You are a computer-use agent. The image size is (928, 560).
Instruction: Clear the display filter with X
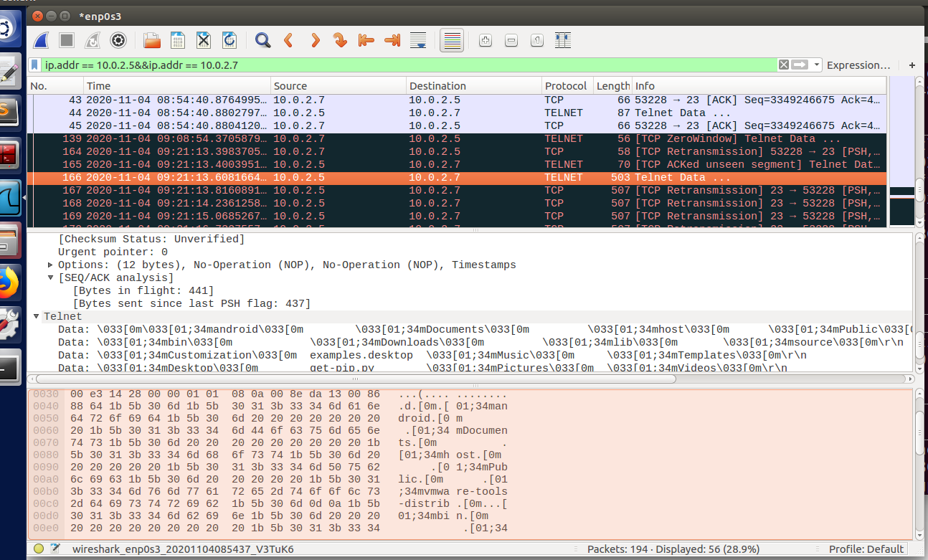(784, 65)
